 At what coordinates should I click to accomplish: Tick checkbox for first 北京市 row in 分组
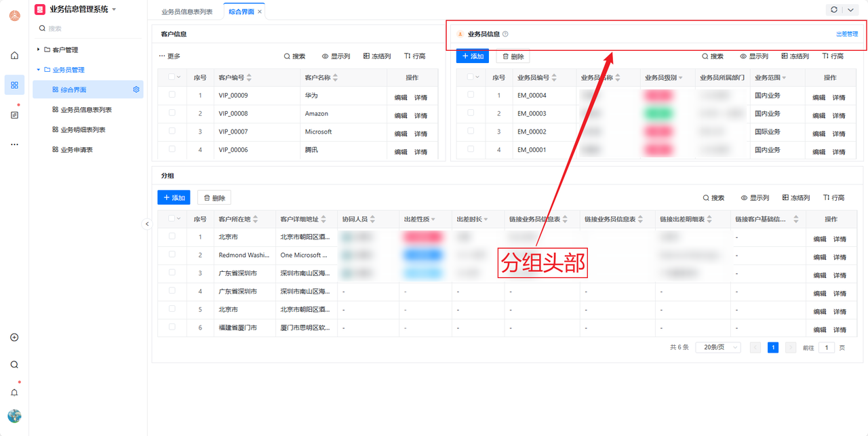coord(172,237)
